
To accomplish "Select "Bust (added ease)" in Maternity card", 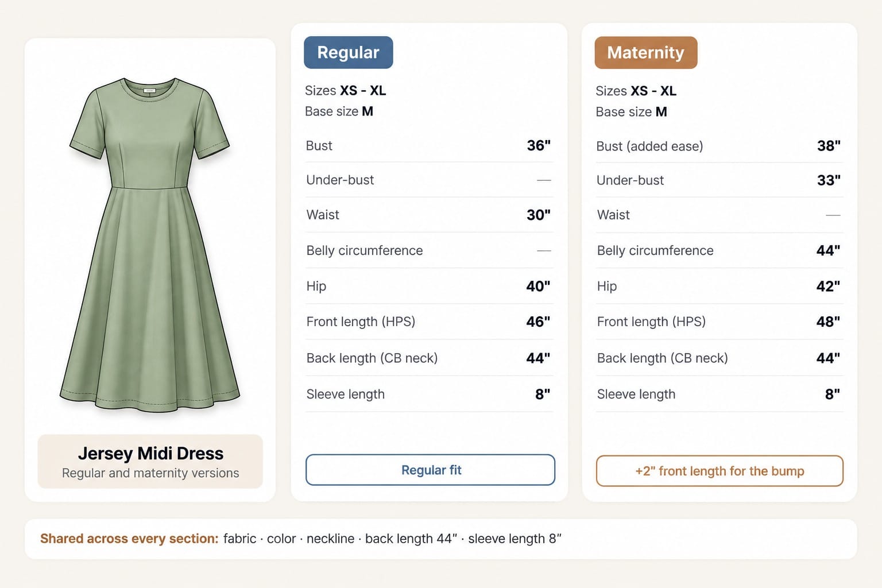I will point(649,146).
